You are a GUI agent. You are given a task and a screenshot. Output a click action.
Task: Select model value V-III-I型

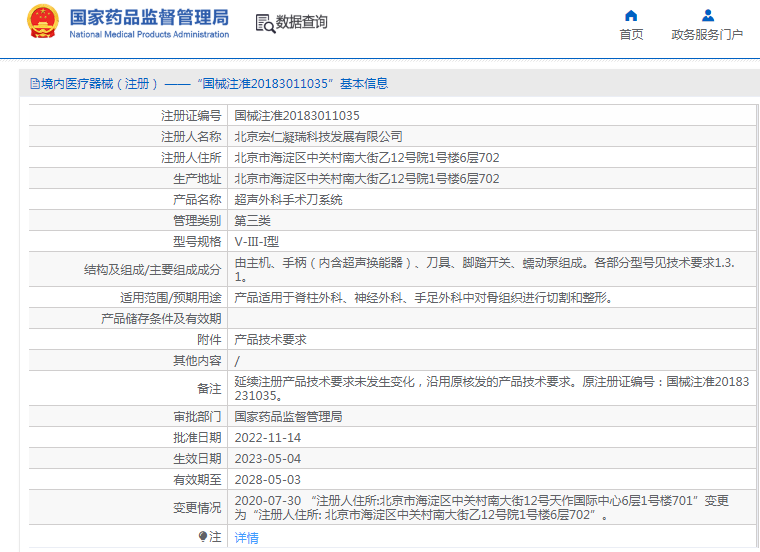pyautogui.click(x=256, y=242)
